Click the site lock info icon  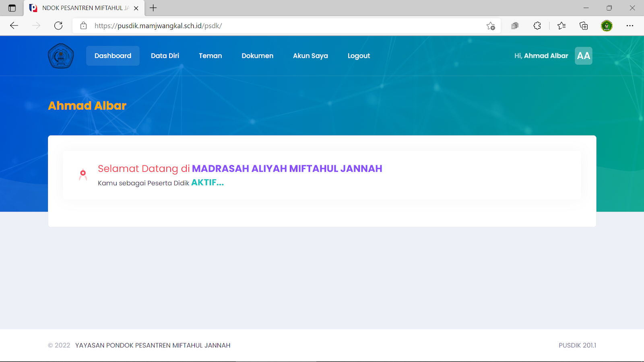point(84,26)
